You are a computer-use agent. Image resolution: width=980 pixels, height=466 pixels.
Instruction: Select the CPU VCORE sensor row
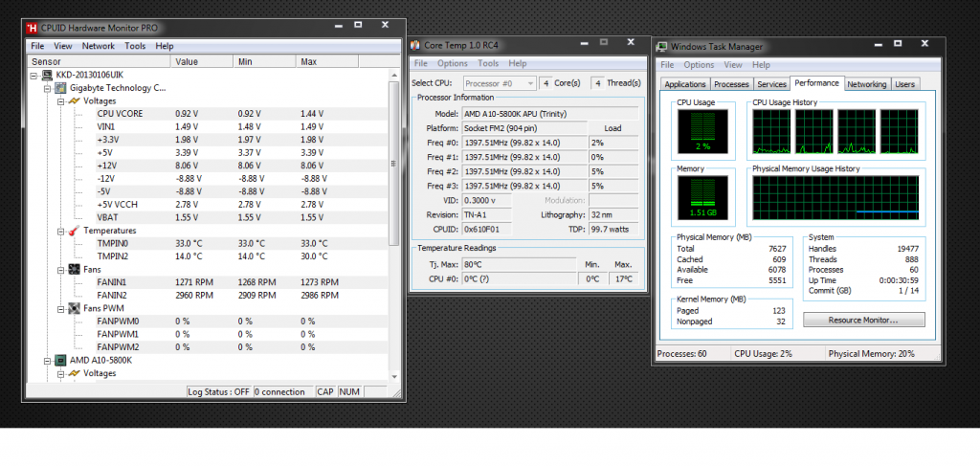[120, 113]
